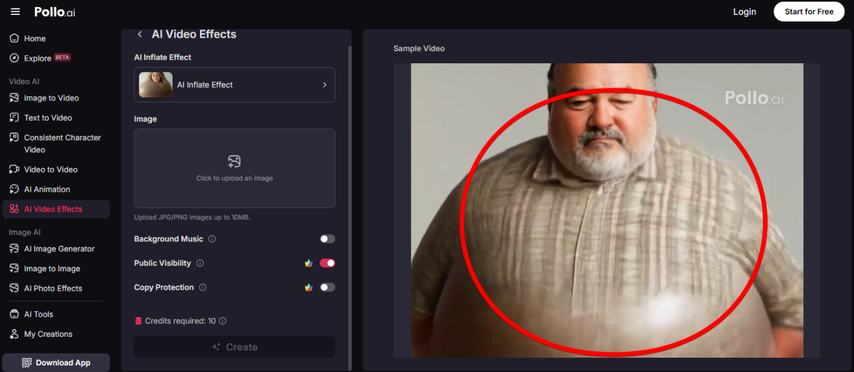Click the Consistent Character Video icon

pyautogui.click(x=14, y=138)
